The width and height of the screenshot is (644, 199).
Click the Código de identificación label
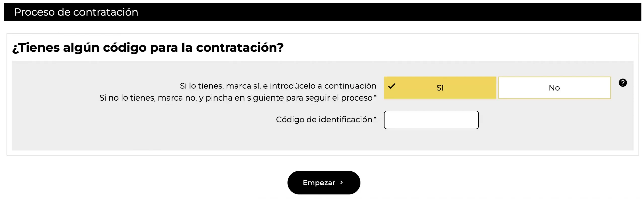point(324,119)
